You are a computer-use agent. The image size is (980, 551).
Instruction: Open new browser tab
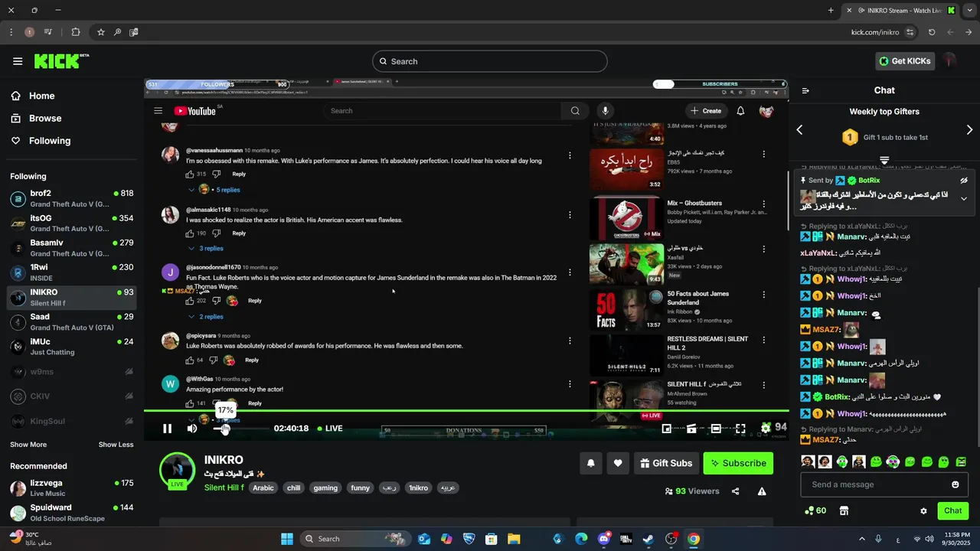coord(831,11)
